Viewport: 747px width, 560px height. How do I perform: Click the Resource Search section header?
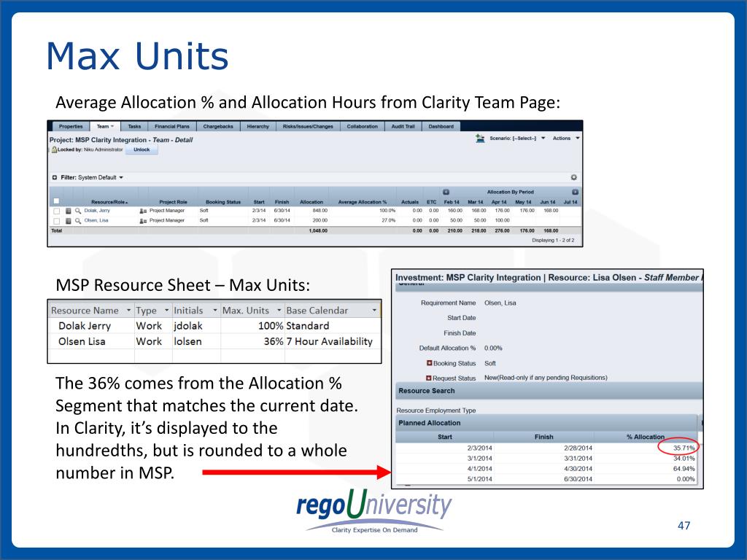click(x=549, y=391)
